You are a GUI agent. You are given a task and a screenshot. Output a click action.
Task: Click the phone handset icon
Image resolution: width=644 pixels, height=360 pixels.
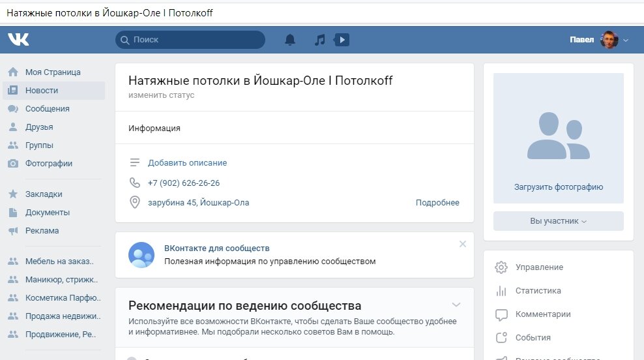[135, 183]
